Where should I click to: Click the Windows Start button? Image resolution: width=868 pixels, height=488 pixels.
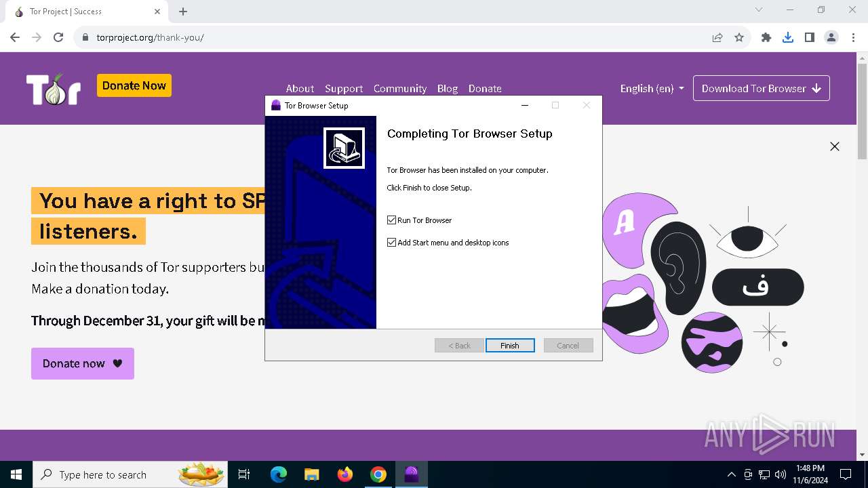click(16, 474)
